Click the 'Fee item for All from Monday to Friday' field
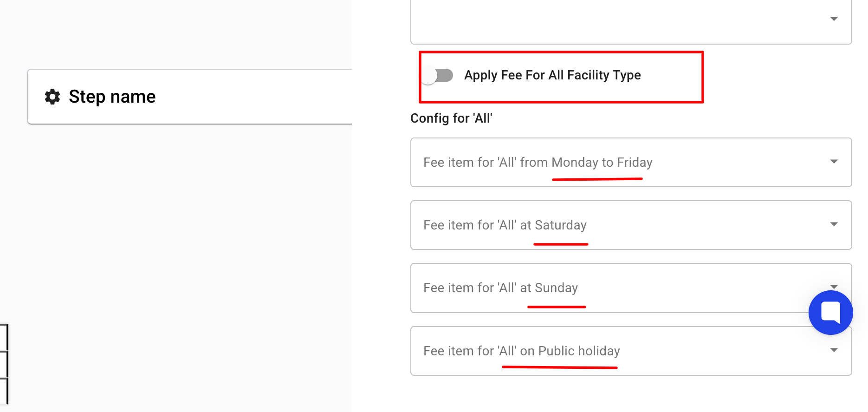The image size is (868, 412). pos(603,162)
